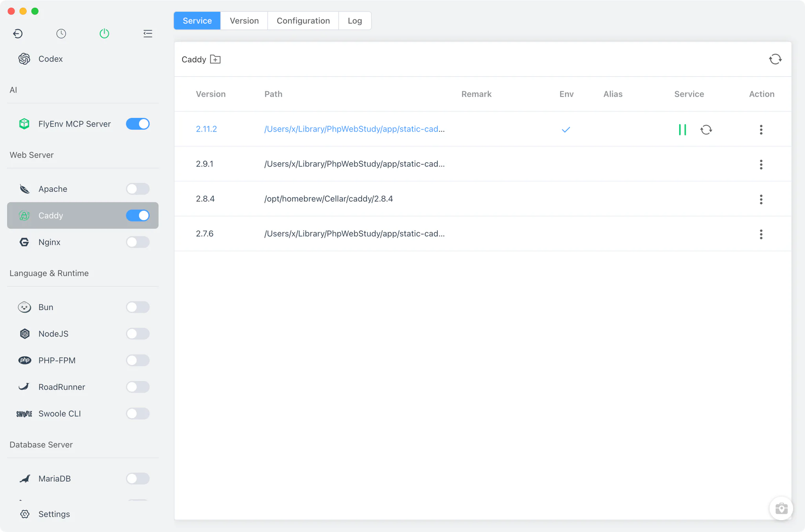The height and width of the screenshot is (532, 805).
Task: Click the Nginx logo icon
Action: pos(24,242)
